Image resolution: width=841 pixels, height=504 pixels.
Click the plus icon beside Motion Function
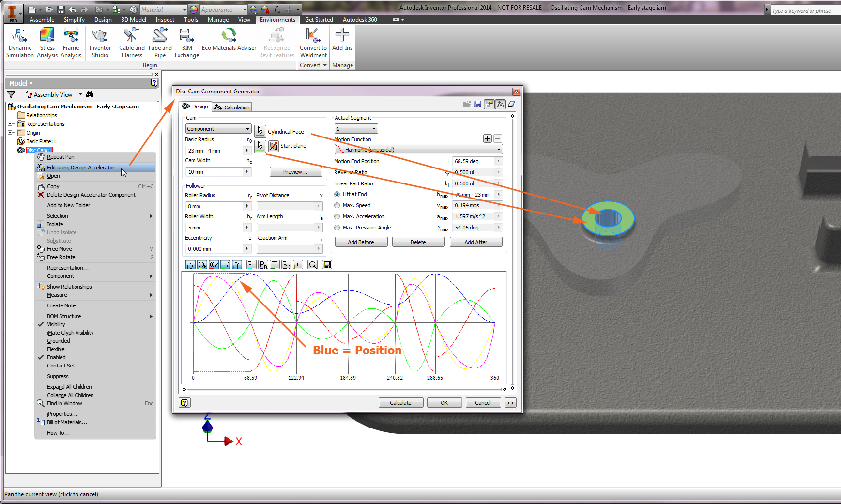click(x=488, y=138)
